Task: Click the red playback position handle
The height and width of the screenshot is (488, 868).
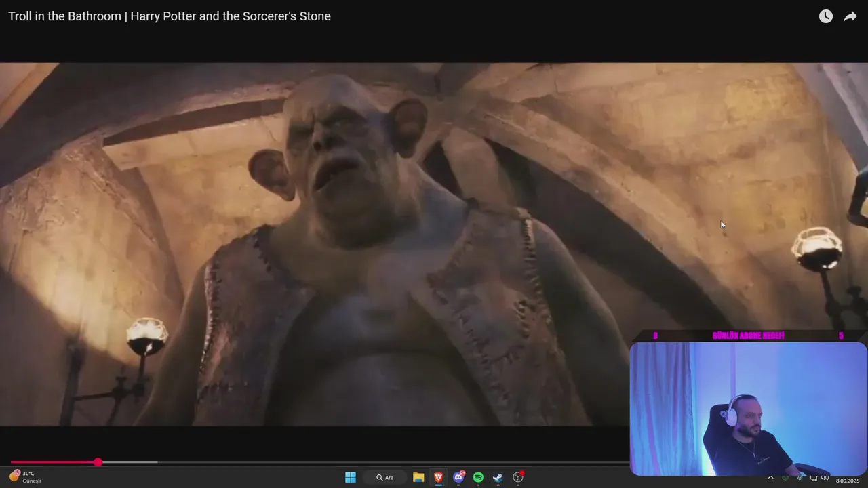Action: (98, 462)
